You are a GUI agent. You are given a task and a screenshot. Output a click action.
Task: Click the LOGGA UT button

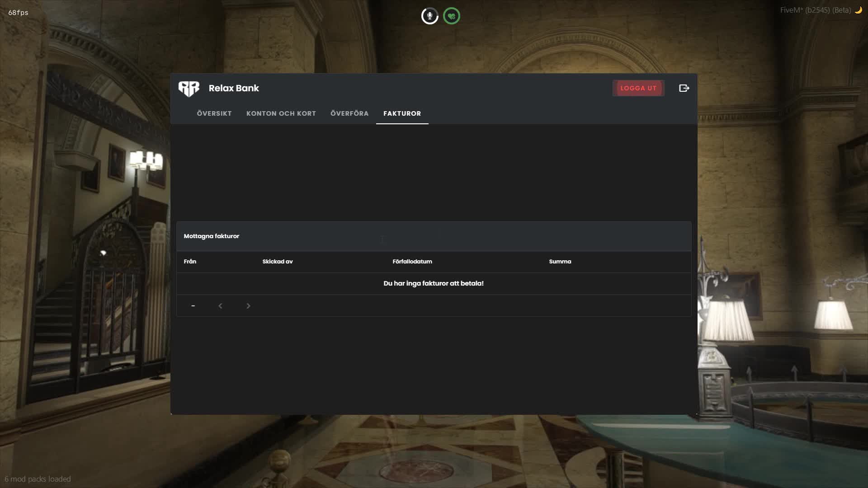[638, 88]
